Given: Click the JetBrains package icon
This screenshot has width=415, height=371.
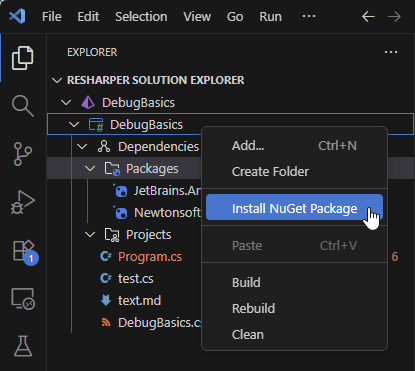Looking at the screenshot, I should 120,191.
